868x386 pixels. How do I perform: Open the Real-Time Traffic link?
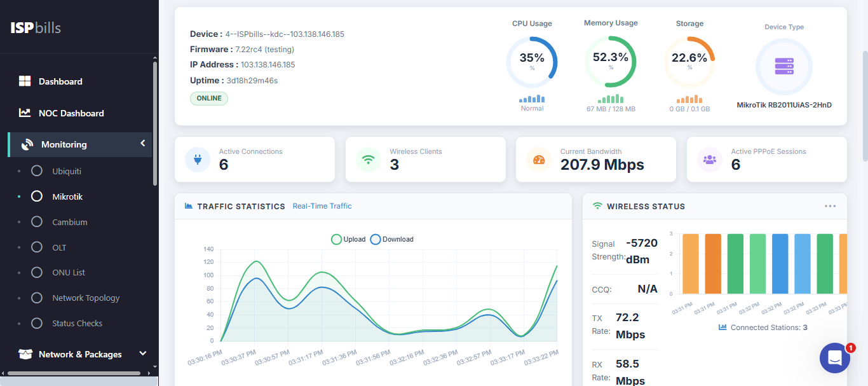pos(322,206)
